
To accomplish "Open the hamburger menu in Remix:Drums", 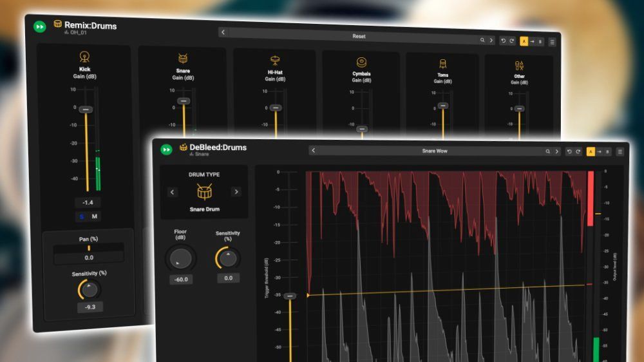I will [552, 42].
